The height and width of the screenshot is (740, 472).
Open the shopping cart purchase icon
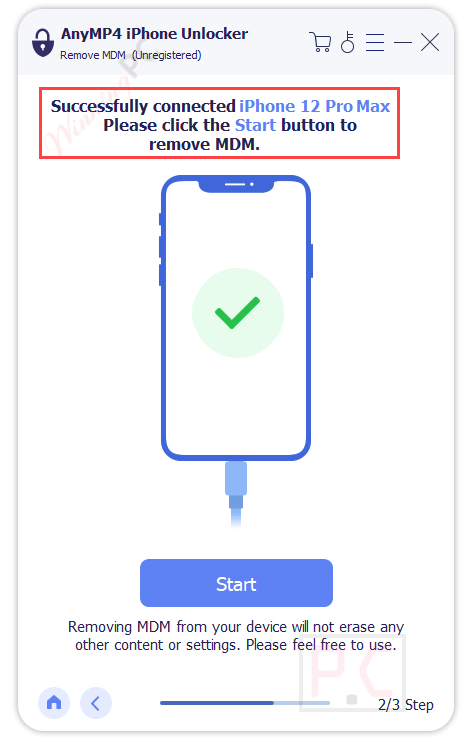pyautogui.click(x=320, y=42)
